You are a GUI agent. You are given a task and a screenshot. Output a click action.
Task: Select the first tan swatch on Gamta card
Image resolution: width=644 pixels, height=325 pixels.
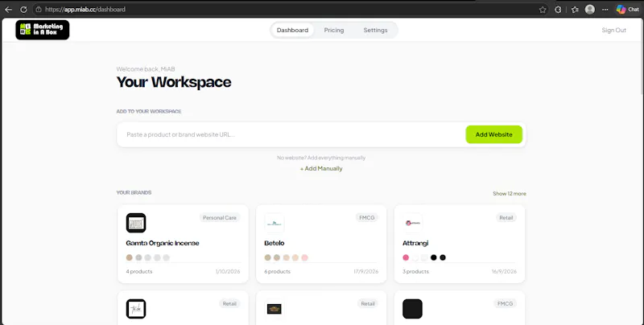(x=130, y=257)
